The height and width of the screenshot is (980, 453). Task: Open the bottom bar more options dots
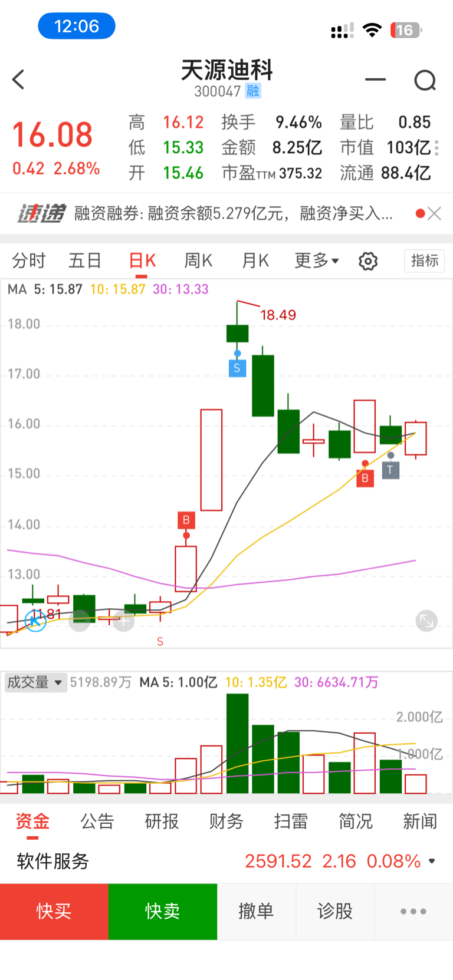click(413, 912)
